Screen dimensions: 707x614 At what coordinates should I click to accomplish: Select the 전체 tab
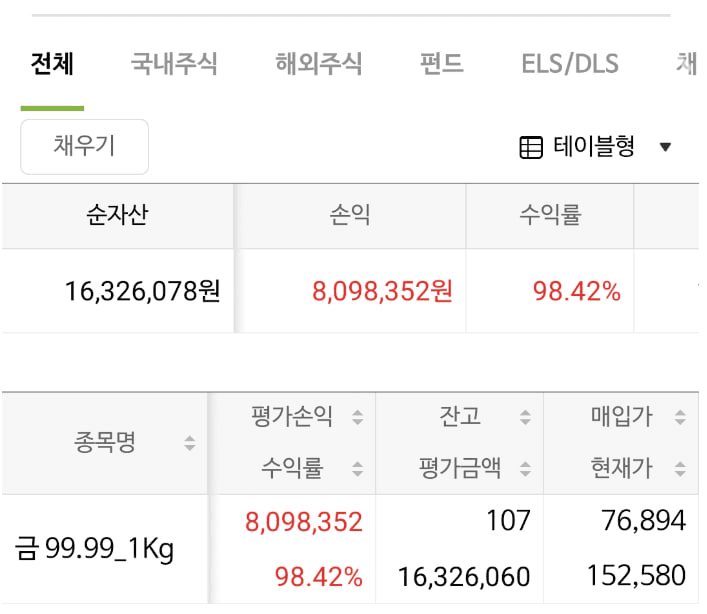[x=52, y=65]
